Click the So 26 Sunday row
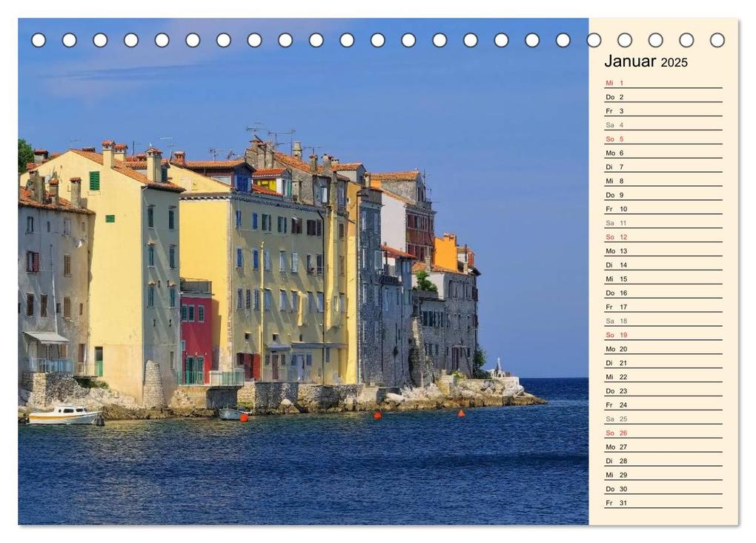Image resolution: width=756 pixels, height=543 pixels. point(663,433)
